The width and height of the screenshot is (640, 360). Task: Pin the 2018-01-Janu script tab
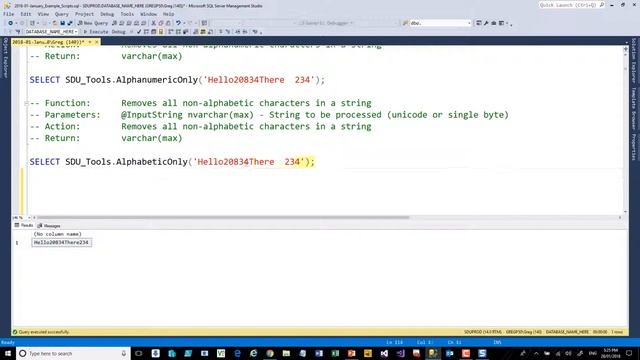click(90, 42)
